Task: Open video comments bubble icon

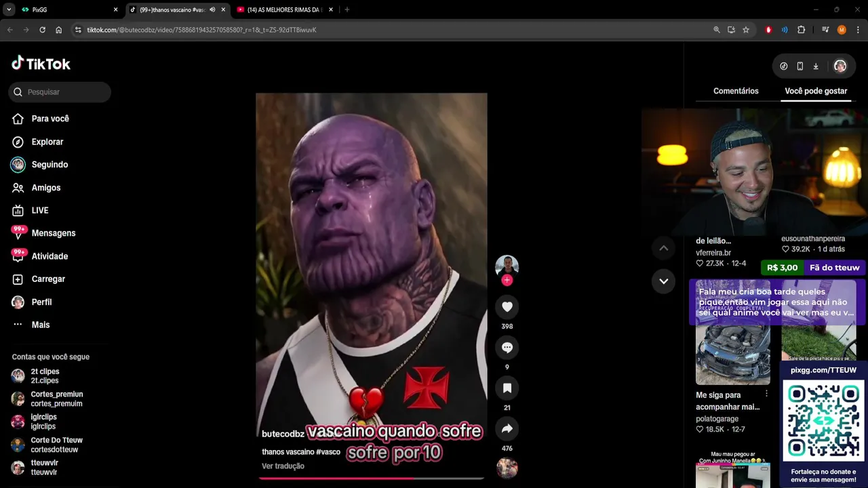Action: pyautogui.click(x=507, y=348)
